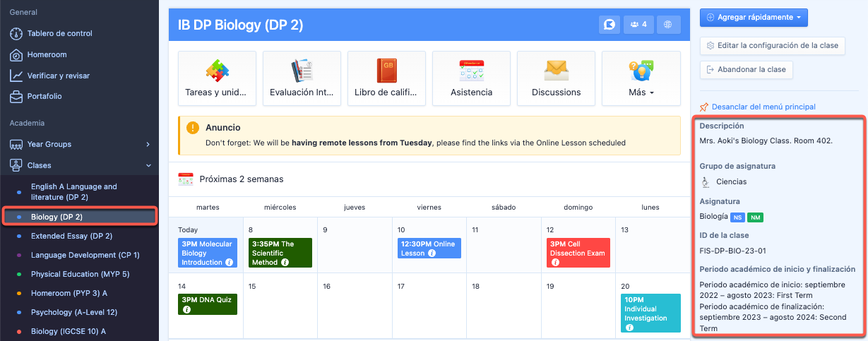Open the Cell Dissection Exam event

click(x=578, y=253)
